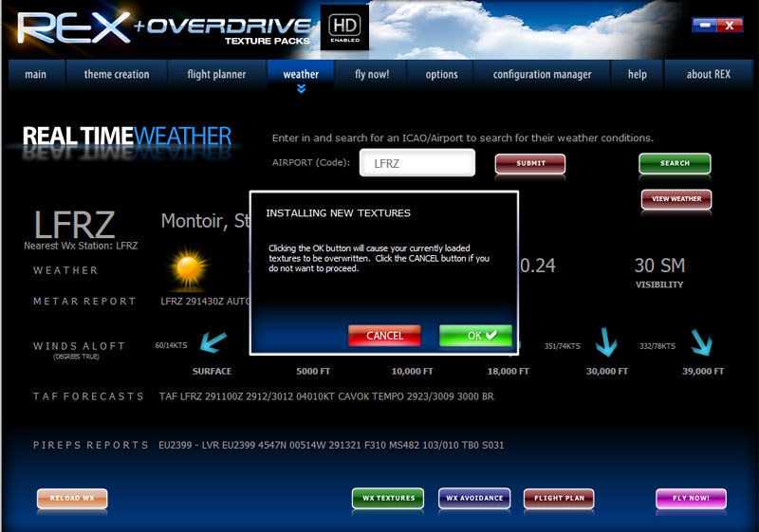Click the purple FLY NOW! button
Viewport: 759px width, 532px height.
point(691,498)
